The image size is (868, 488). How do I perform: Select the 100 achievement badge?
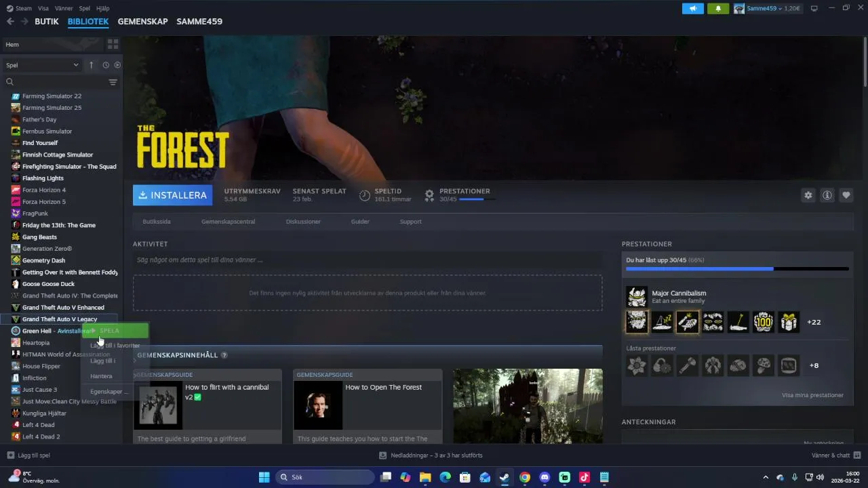[763, 322]
